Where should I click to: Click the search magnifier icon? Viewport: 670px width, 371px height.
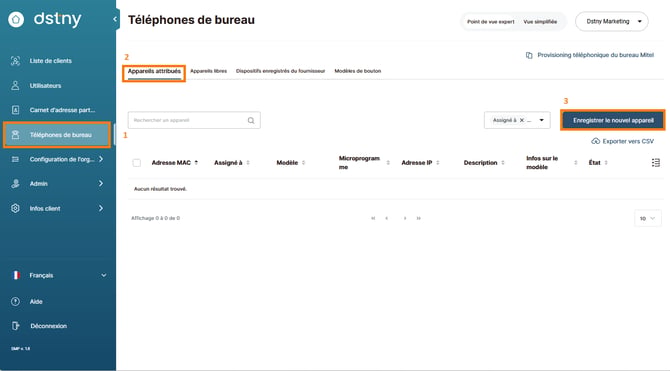tap(251, 121)
